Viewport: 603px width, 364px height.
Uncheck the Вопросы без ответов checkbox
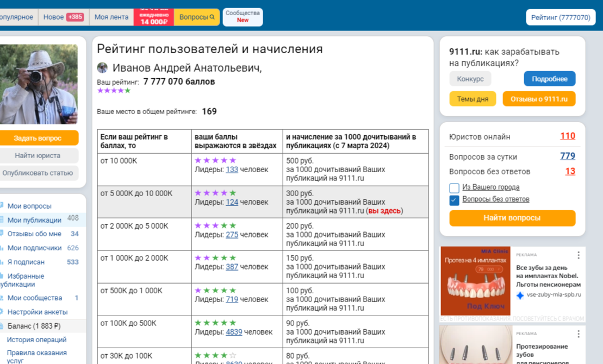455,199
